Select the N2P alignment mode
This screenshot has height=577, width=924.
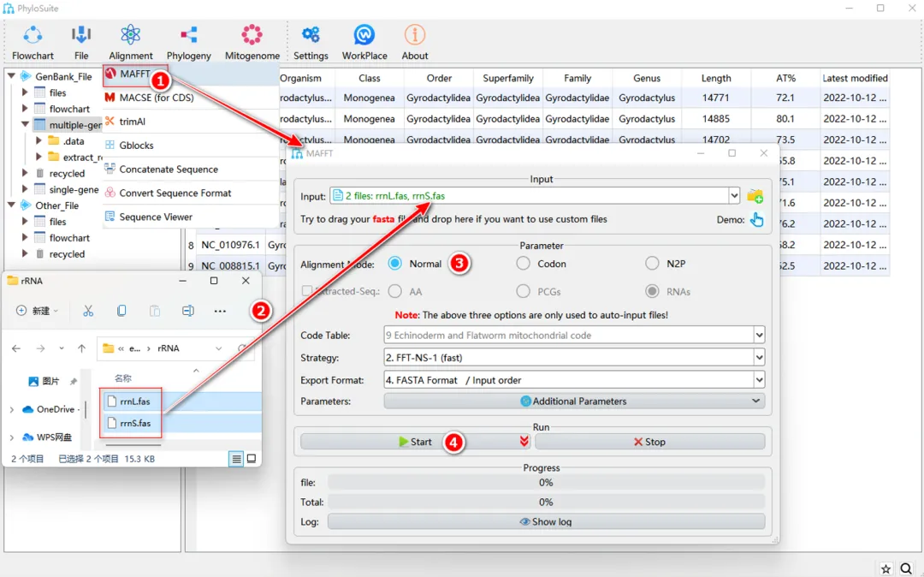652,264
